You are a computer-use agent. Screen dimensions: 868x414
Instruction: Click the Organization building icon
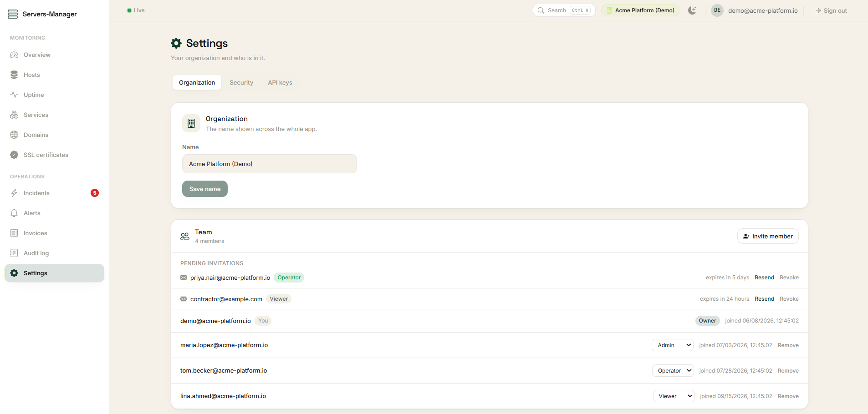[191, 123]
